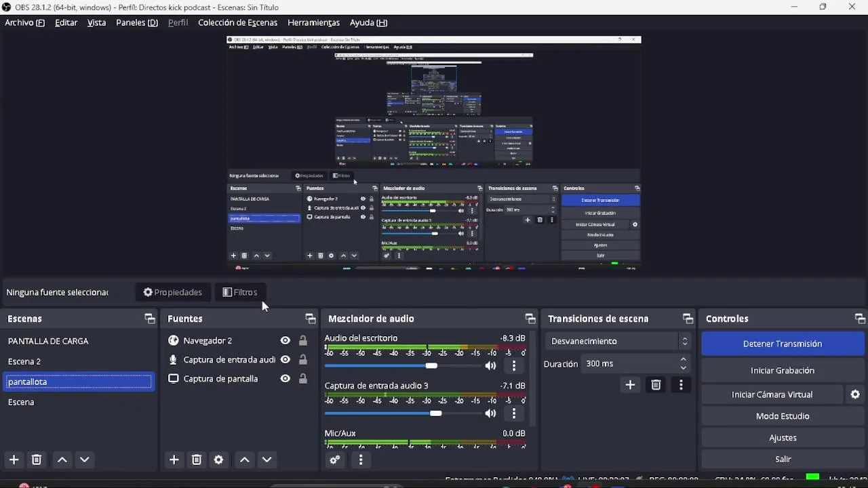The height and width of the screenshot is (488, 868).
Task: Select Escena scene in list
Action: [x=79, y=402]
